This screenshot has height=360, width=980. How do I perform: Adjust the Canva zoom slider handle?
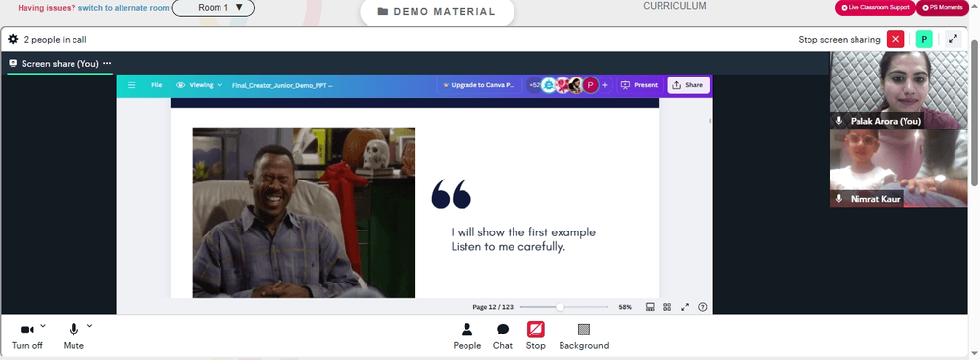(560, 307)
